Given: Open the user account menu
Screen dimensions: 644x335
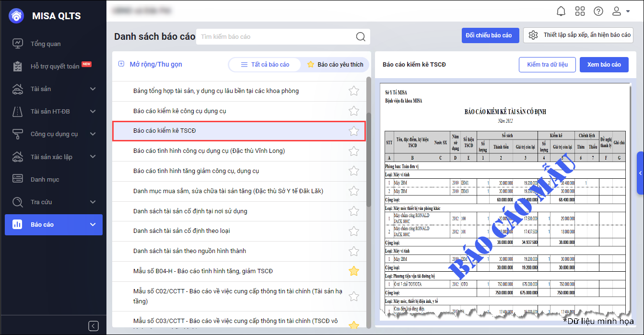Looking at the screenshot, I should pos(621,11).
